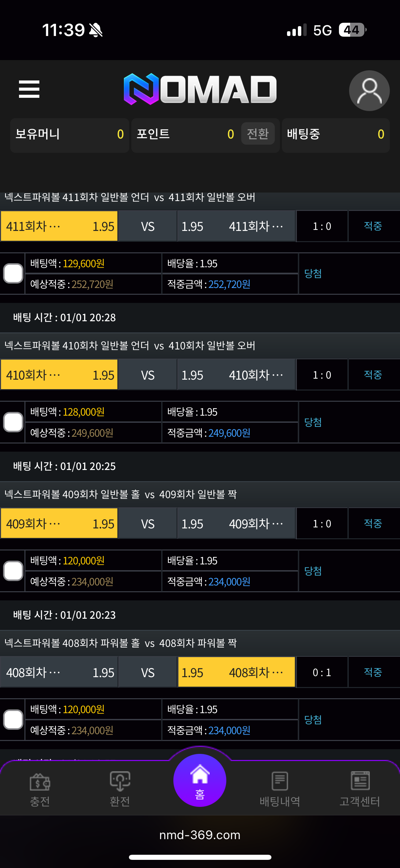
Task: Tap the 배팅중 active bets box
Action: 336,134
